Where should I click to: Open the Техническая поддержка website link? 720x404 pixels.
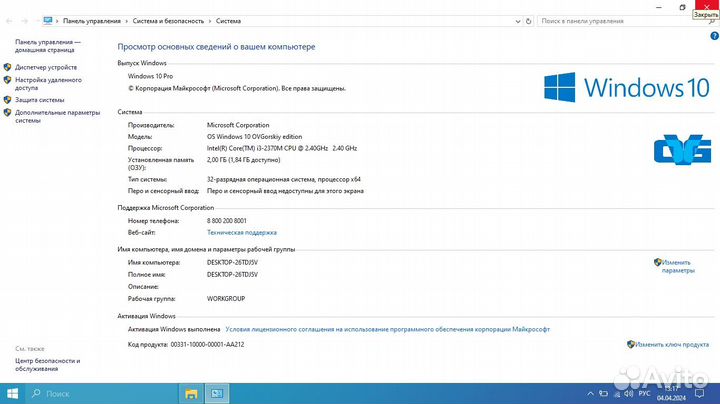coord(242,233)
